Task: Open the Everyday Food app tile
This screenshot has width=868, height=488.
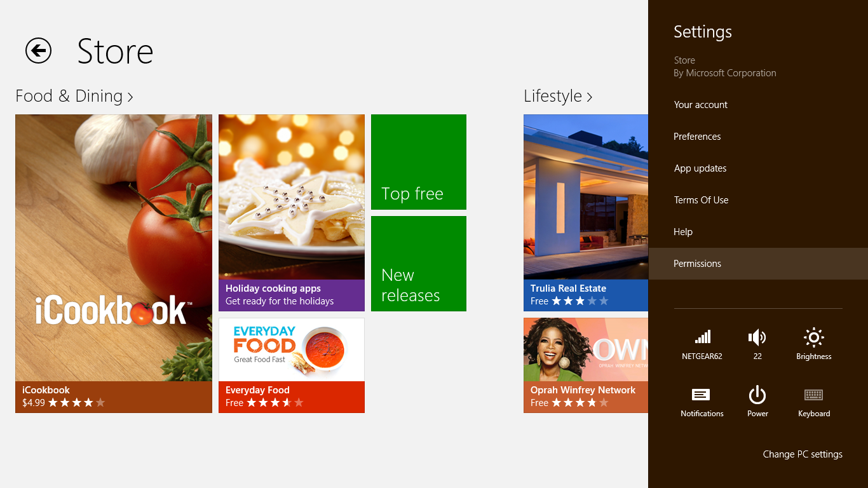Action: [292, 365]
